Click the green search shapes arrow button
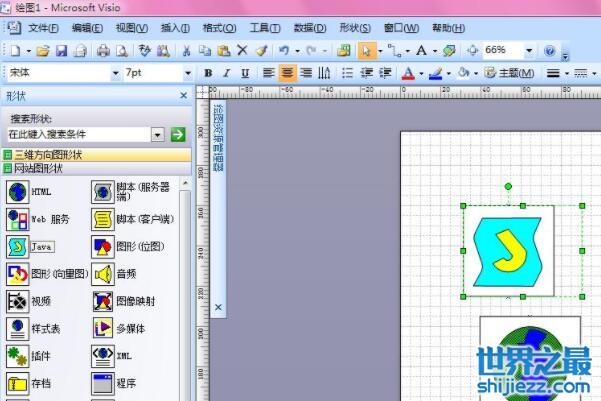The height and width of the screenshot is (401, 601). pyautogui.click(x=178, y=134)
